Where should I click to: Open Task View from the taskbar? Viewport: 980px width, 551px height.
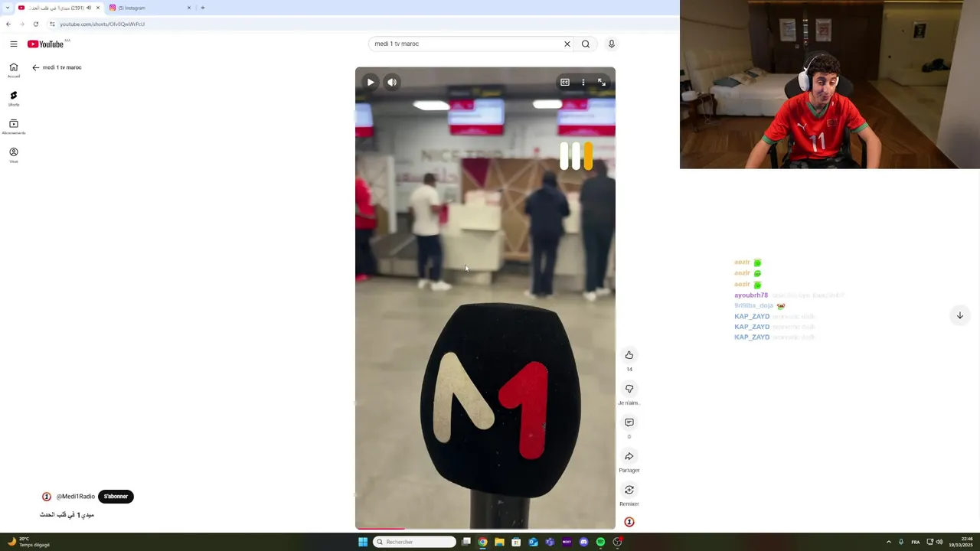click(x=465, y=542)
